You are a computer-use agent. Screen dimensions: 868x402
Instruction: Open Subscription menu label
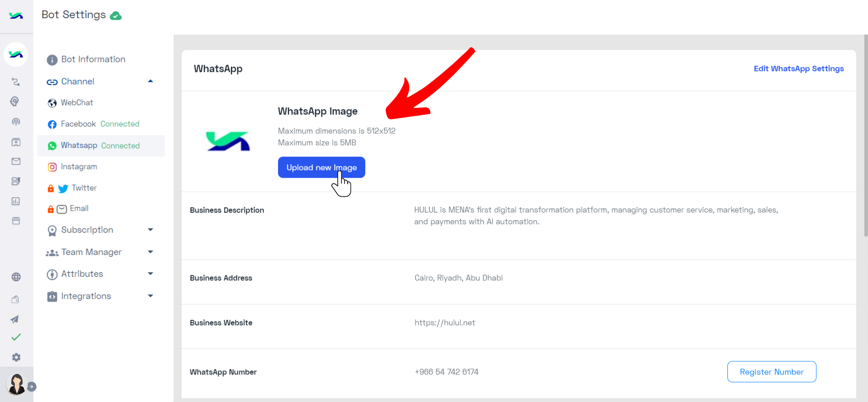pos(87,230)
